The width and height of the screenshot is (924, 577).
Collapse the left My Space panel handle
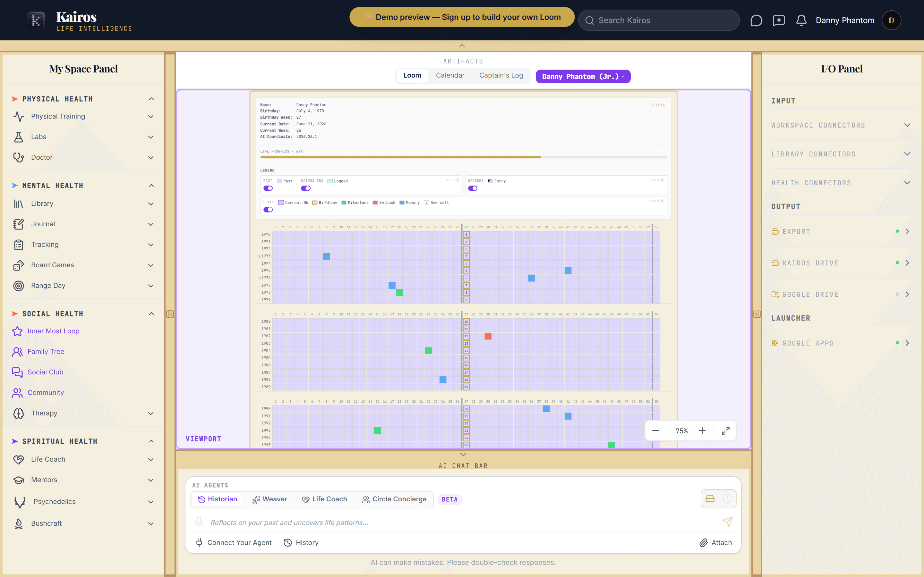[x=170, y=314]
